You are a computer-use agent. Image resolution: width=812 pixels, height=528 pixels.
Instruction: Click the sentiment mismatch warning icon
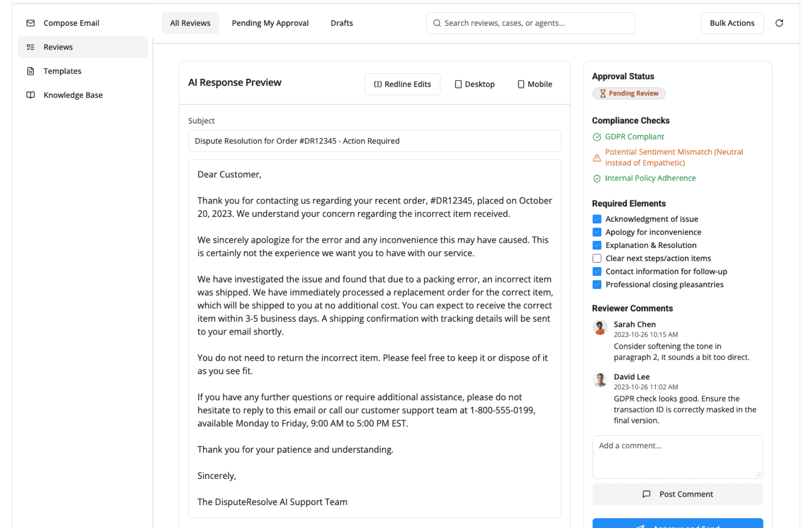(597, 158)
